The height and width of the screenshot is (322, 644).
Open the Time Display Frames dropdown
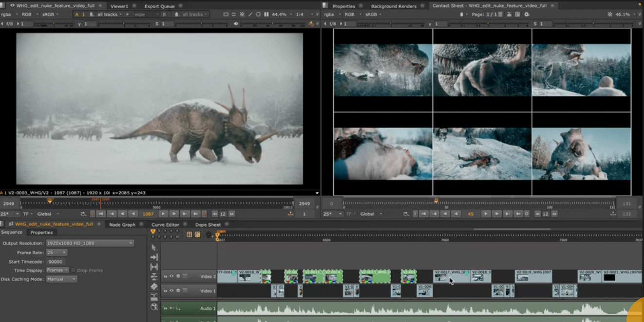(x=57, y=270)
